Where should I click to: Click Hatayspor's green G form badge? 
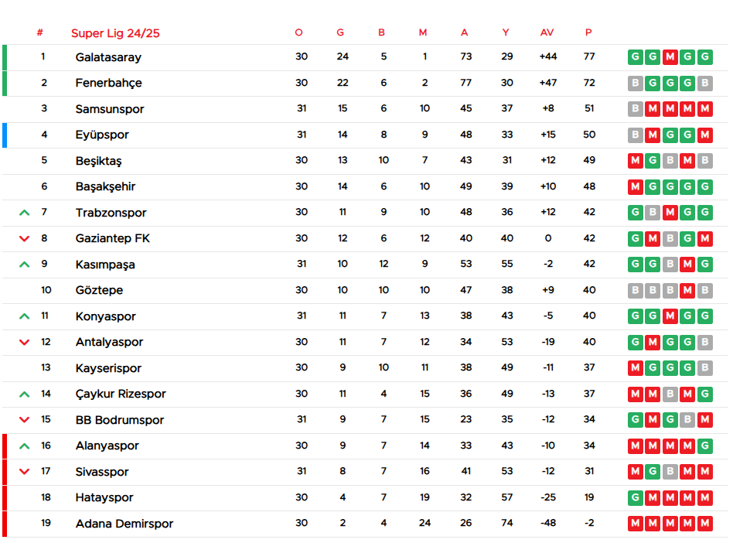[x=635, y=497]
